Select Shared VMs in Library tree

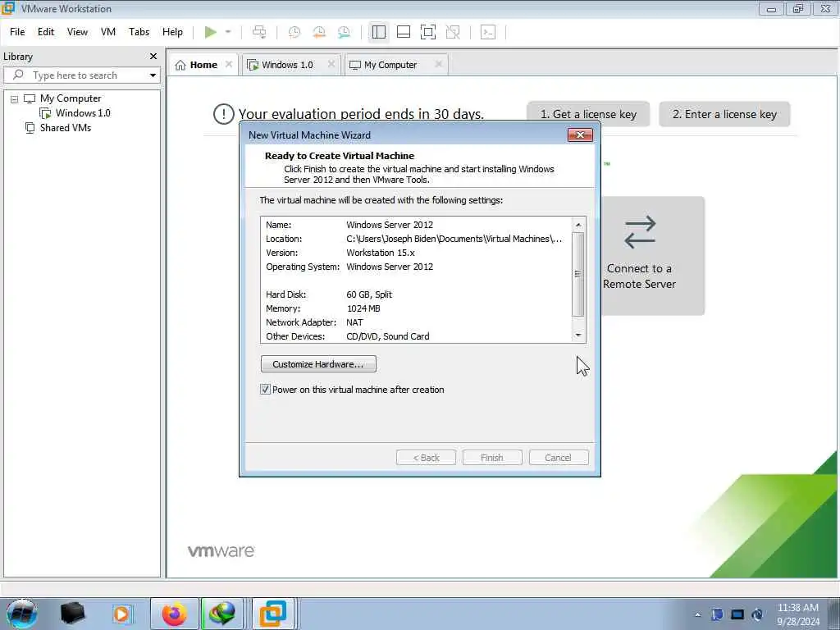click(x=66, y=128)
